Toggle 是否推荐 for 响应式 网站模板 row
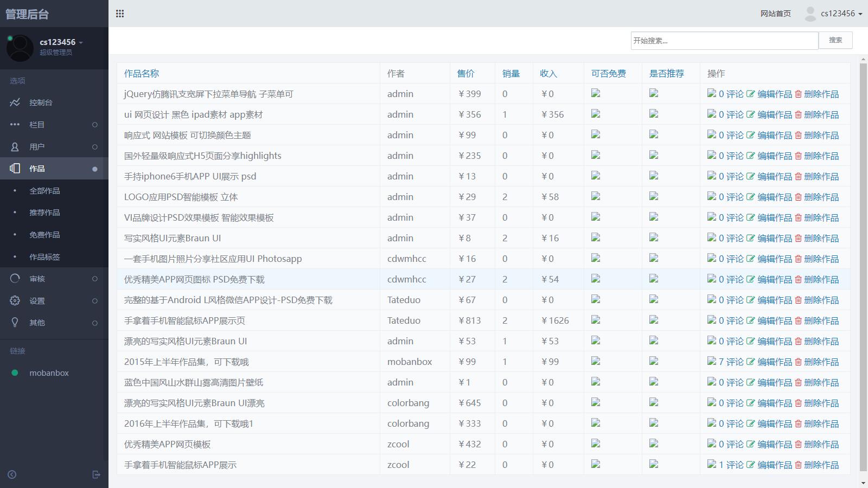The height and width of the screenshot is (488, 868). [x=654, y=134]
